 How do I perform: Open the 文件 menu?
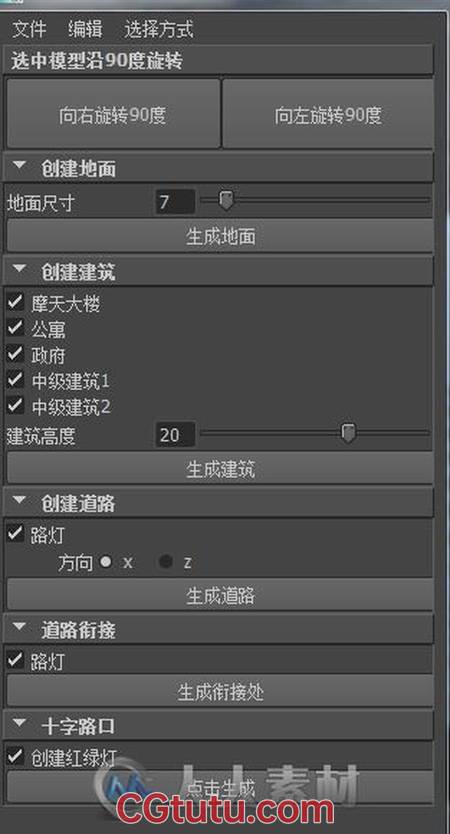coord(29,29)
